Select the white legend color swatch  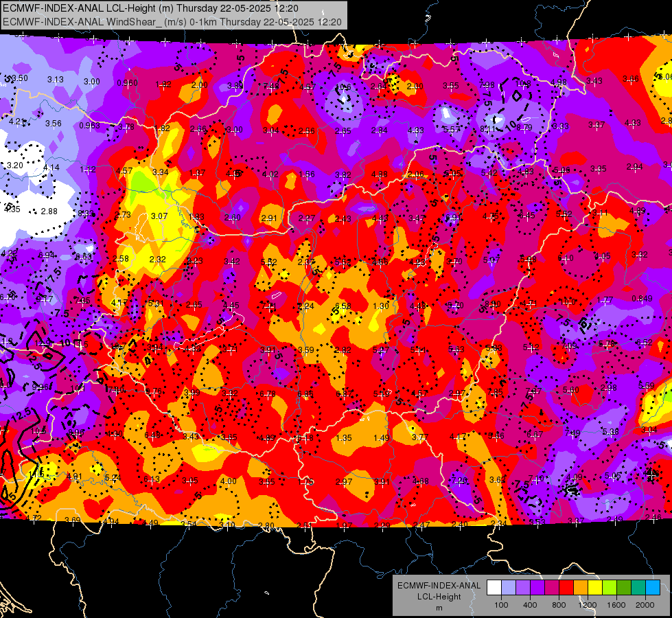(494, 587)
